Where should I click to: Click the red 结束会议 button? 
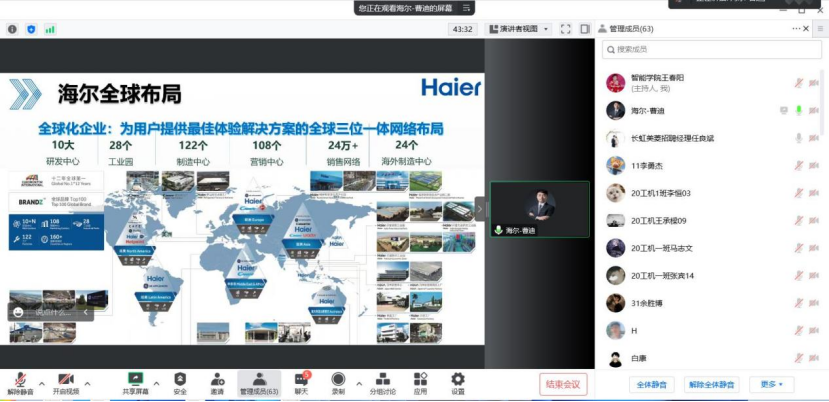563,385
